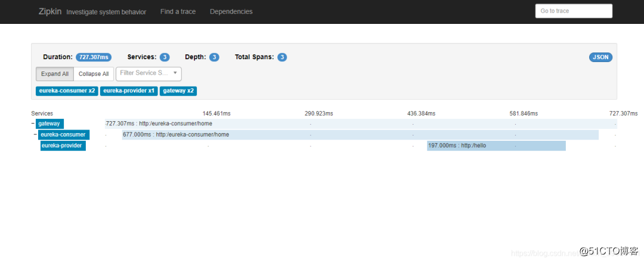The image size is (644, 262).
Task: Click the Services count badge
Action: tap(165, 57)
